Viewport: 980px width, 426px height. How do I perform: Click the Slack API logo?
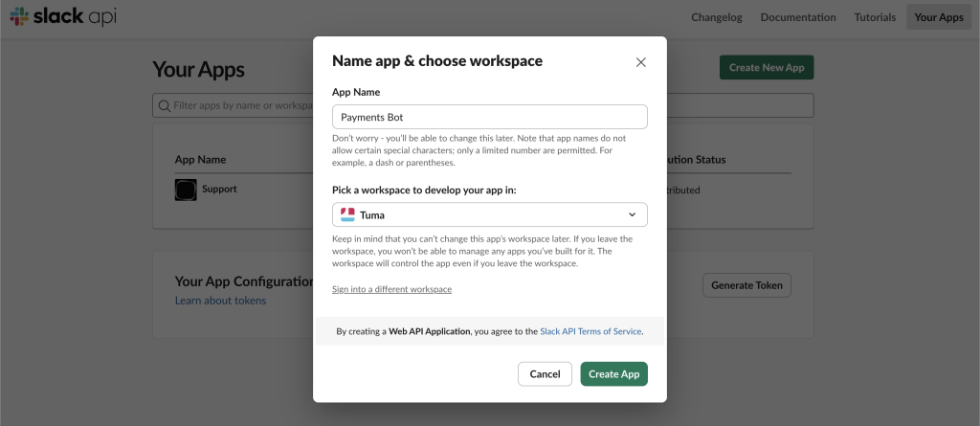pyautogui.click(x=62, y=17)
